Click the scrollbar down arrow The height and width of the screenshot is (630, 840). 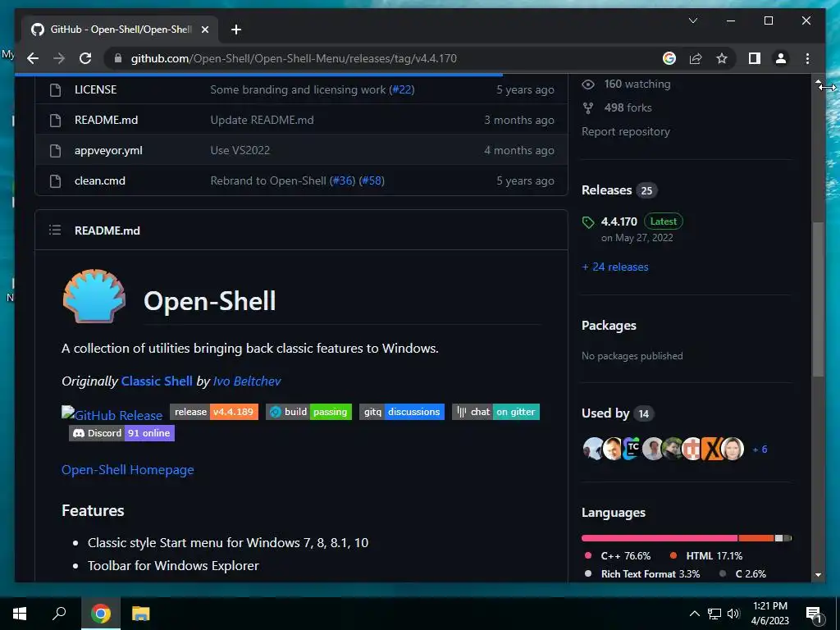pos(818,575)
